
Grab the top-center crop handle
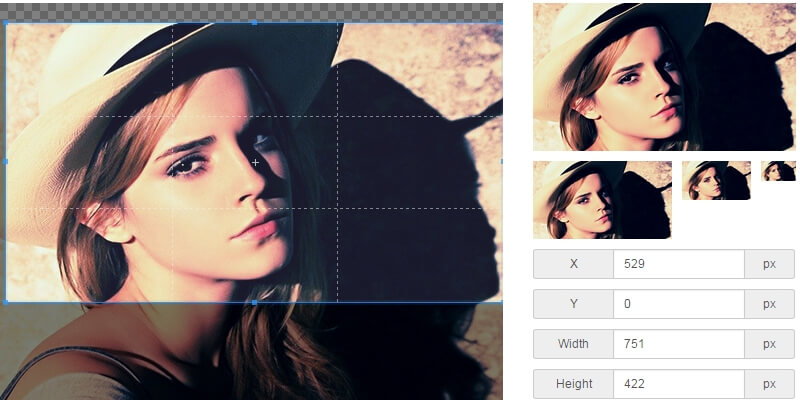(x=254, y=22)
